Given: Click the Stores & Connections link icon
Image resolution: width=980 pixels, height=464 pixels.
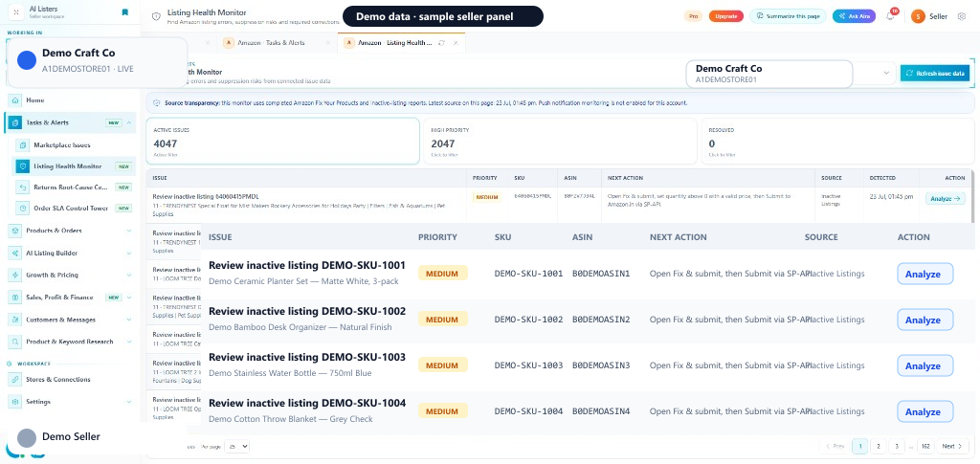Looking at the screenshot, I should 14,379.
